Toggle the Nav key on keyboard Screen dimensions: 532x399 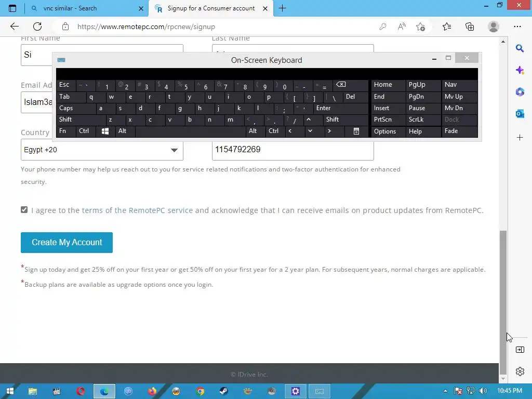pyautogui.click(x=459, y=85)
